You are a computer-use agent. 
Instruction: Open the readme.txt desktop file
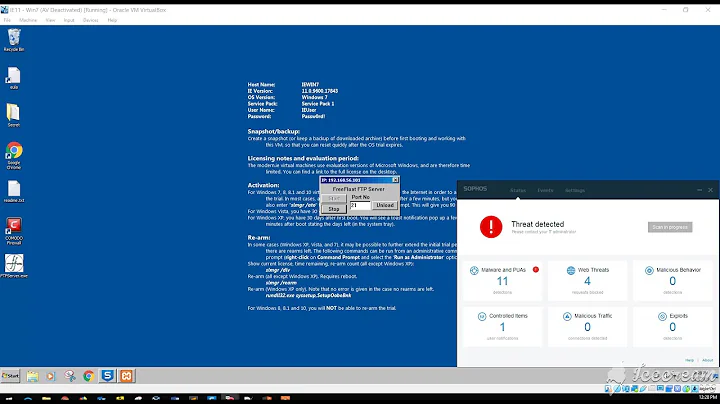tap(14, 191)
